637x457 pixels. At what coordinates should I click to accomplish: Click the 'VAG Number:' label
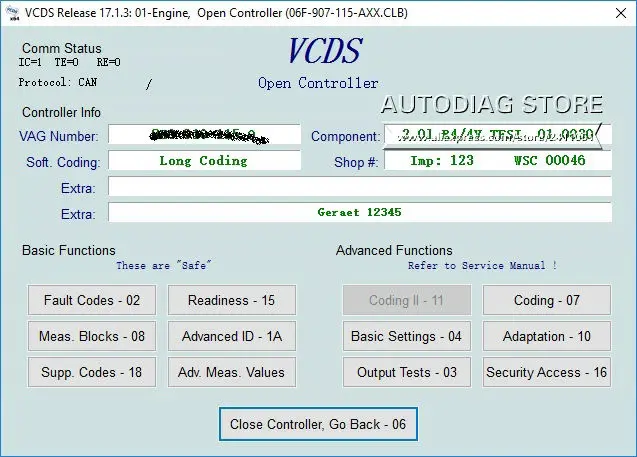[x=58, y=136]
